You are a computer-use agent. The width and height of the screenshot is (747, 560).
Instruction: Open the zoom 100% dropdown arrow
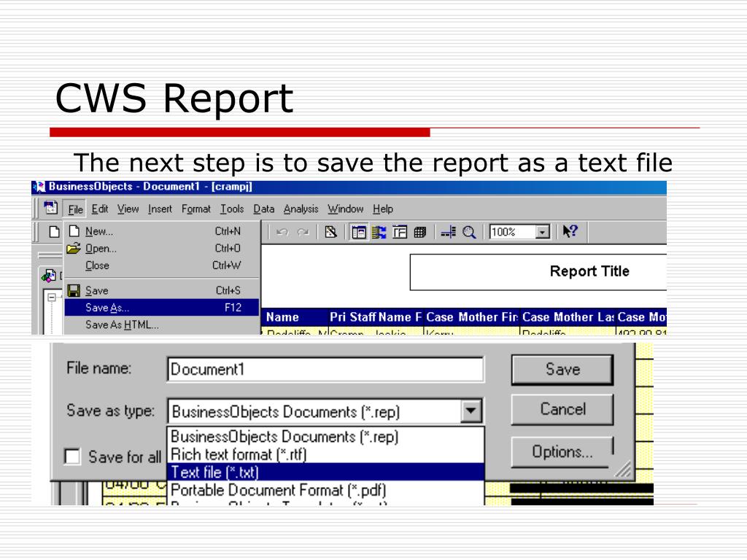pyautogui.click(x=542, y=232)
